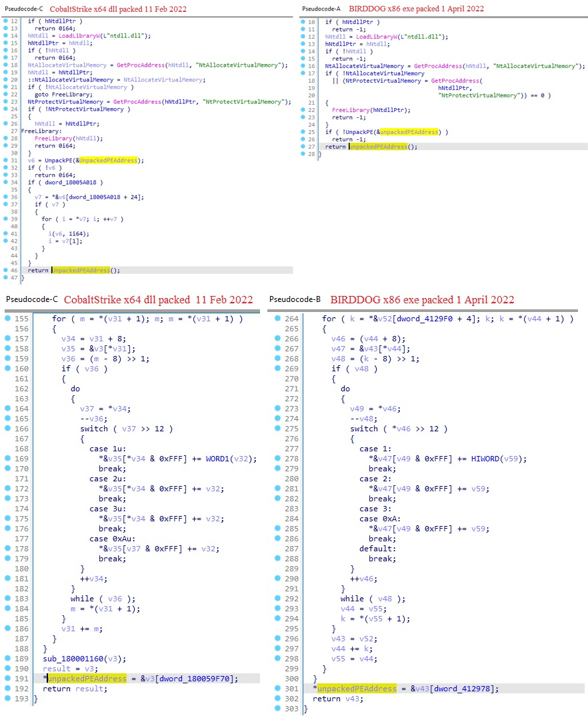
Task: Toggle breakpoint dot at line 39 for loop
Action: pyautogui.click(x=5, y=219)
